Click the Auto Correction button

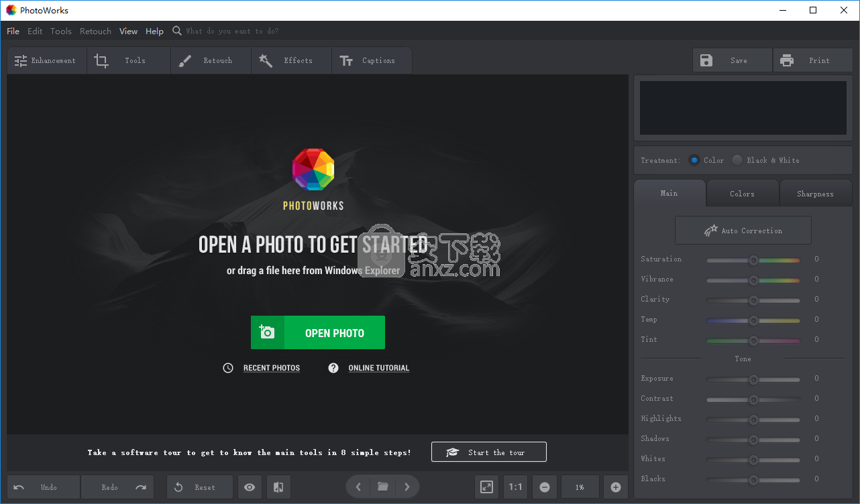(x=743, y=230)
